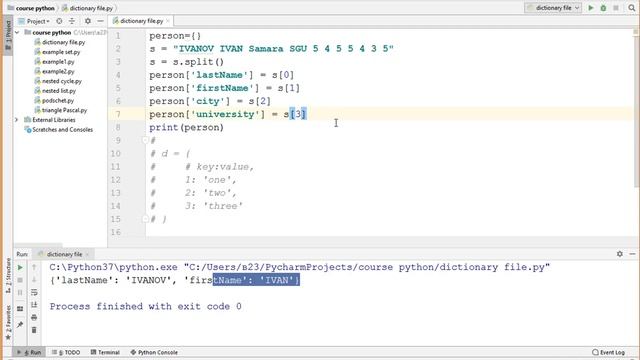640x360 pixels.
Task: Click the grey stop square in top toolbar
Action: (x=616, y=8)
